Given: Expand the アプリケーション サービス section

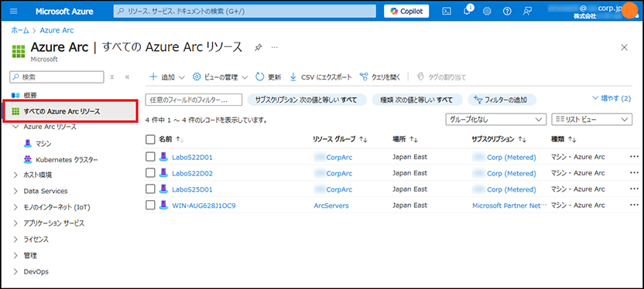Looking at the screenshot, I should 15,223.
